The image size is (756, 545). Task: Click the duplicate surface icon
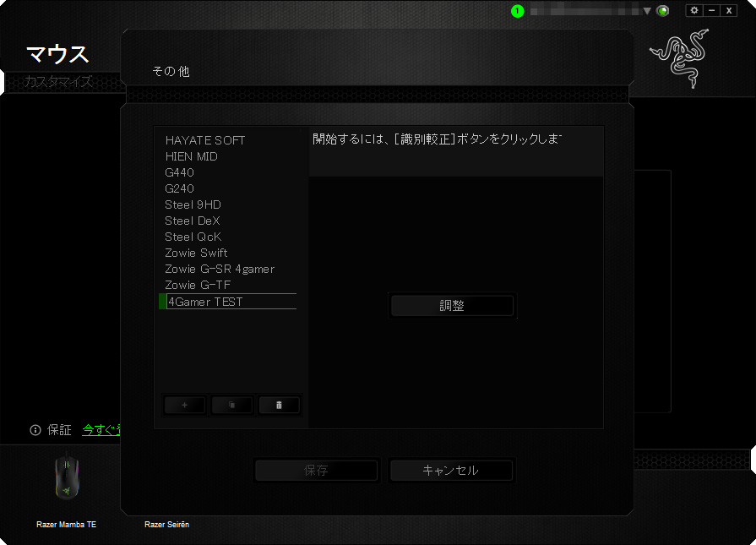coord(232,405)
